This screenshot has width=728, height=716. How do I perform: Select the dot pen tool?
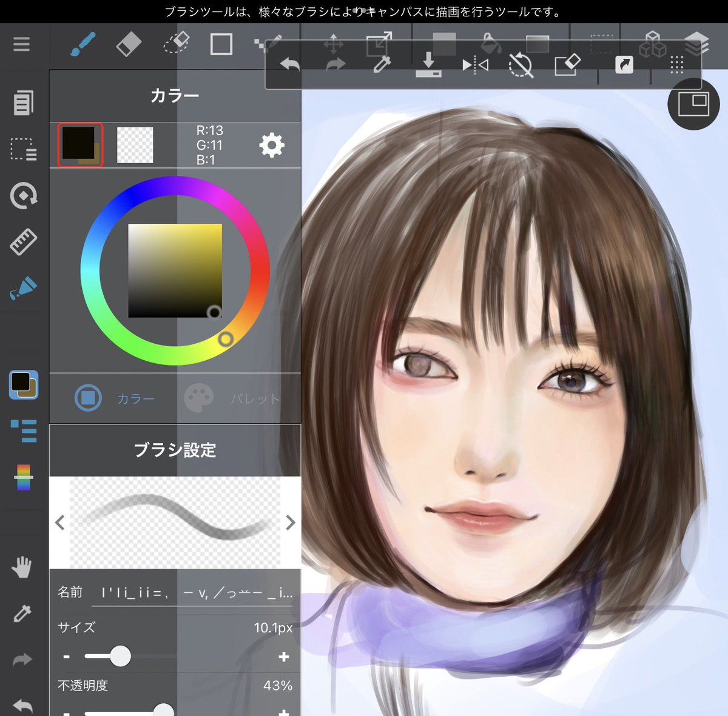click(268, 42)
